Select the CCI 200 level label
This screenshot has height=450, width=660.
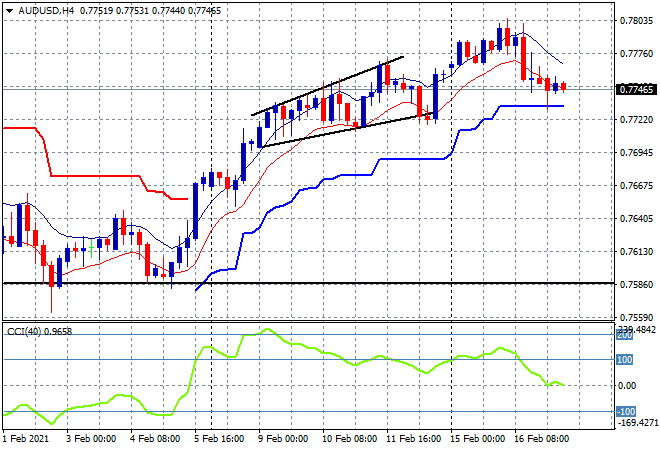pyautogui.click(x=625, y=336)
